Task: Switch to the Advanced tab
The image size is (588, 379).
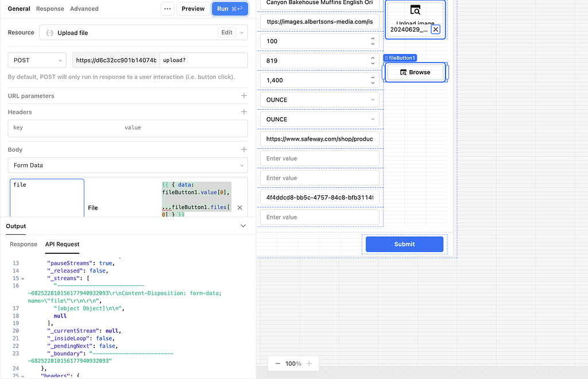Action: pos(84,9)
